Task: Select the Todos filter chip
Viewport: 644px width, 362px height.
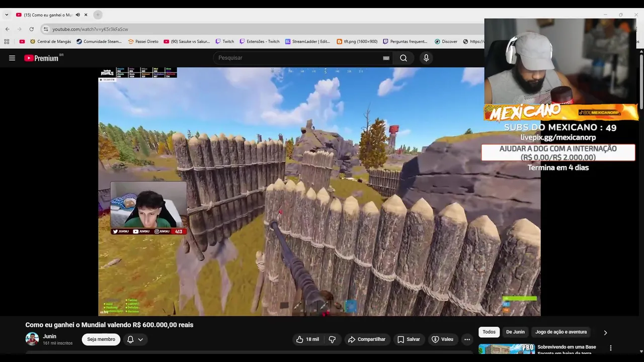Action: click(x=489, y=332)
